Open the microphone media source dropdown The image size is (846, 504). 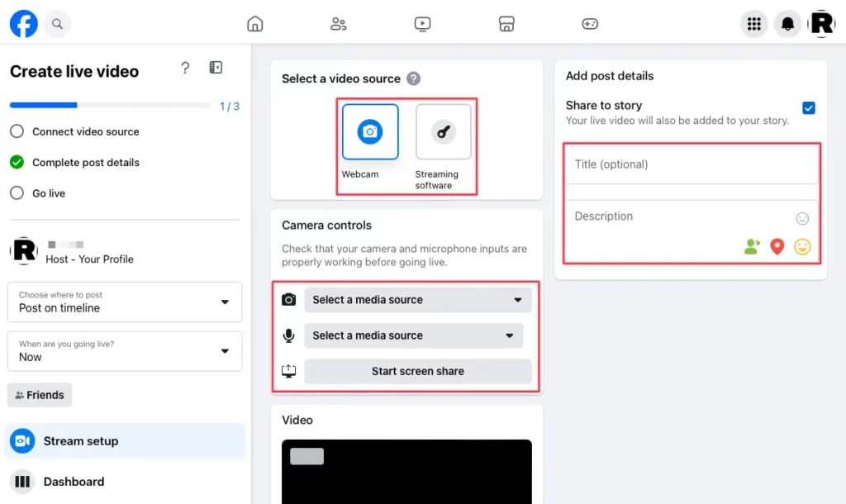coord(414,335)
